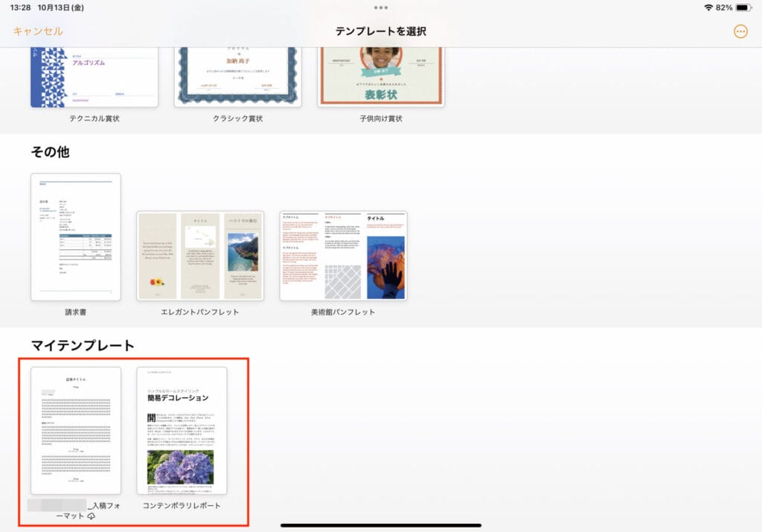This screenshot has width=762, height=532.
Task: Select the 入稿フォーマット custom template thumbnail
Action: pos(76,430)
